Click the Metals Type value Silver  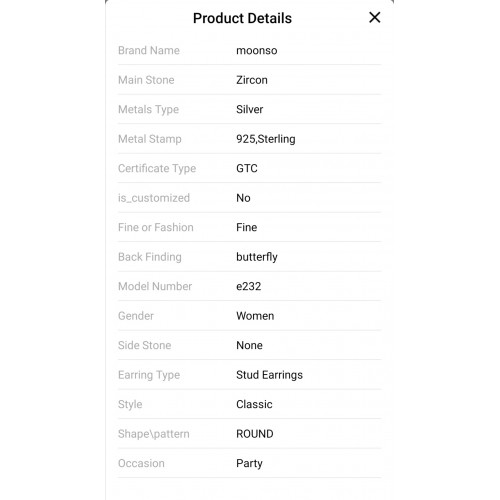pyautogui.click(x=250, y=109)
